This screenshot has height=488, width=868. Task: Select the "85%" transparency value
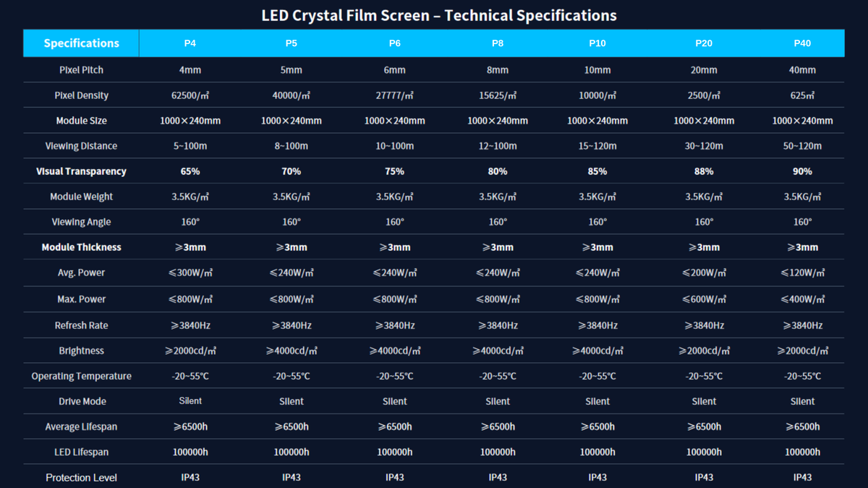point(597,171)
